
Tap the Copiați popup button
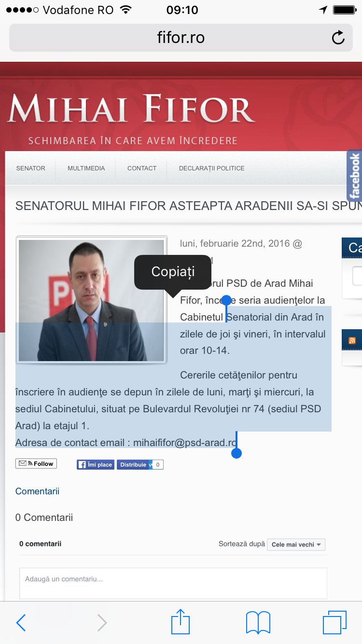pyautogui.click(x=173, y=272)
